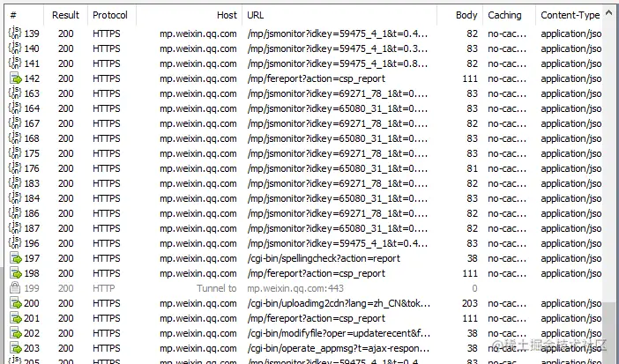Screen dimensions: 619x364
Task: Click the JSON icon of session 168
Action: coord(15,138)
